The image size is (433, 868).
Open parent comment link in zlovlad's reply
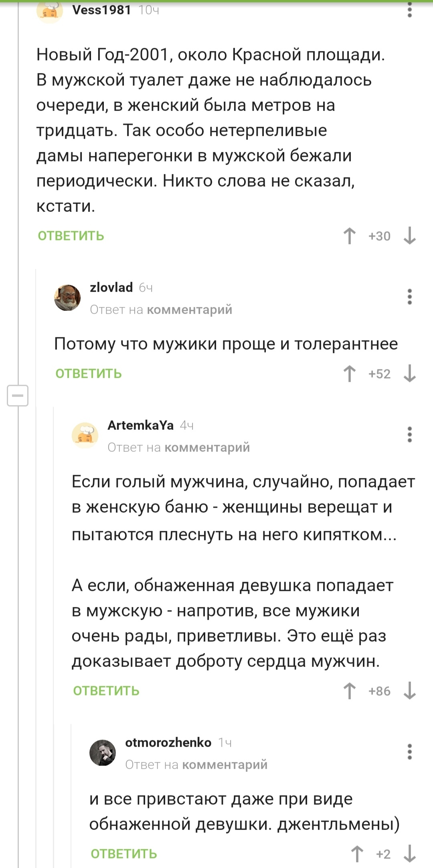pos(190,310)
